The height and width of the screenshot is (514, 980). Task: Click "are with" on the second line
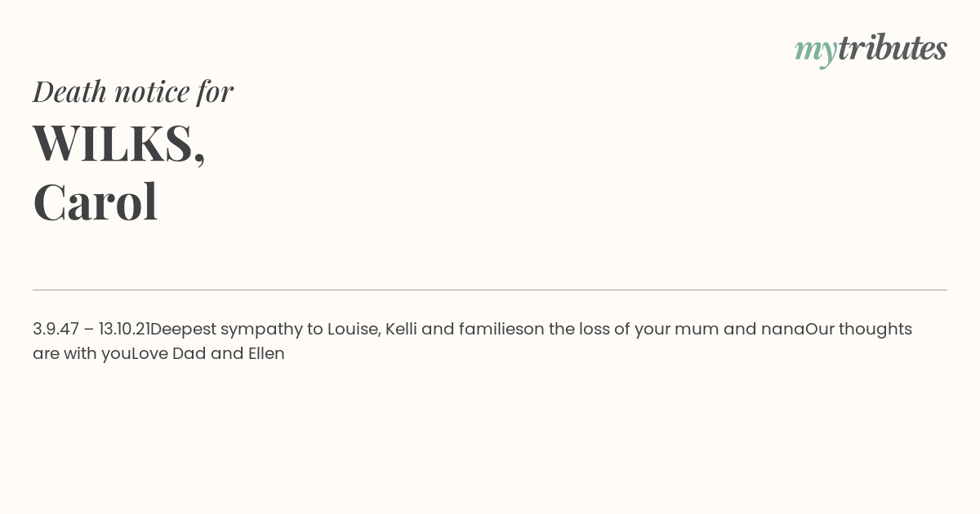tap(65, 354)
